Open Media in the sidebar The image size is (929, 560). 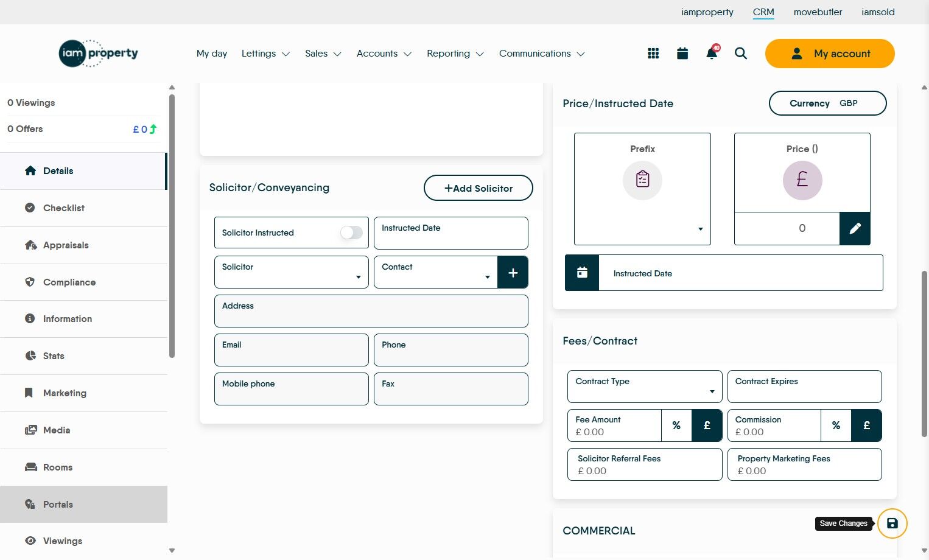[83, 430]
